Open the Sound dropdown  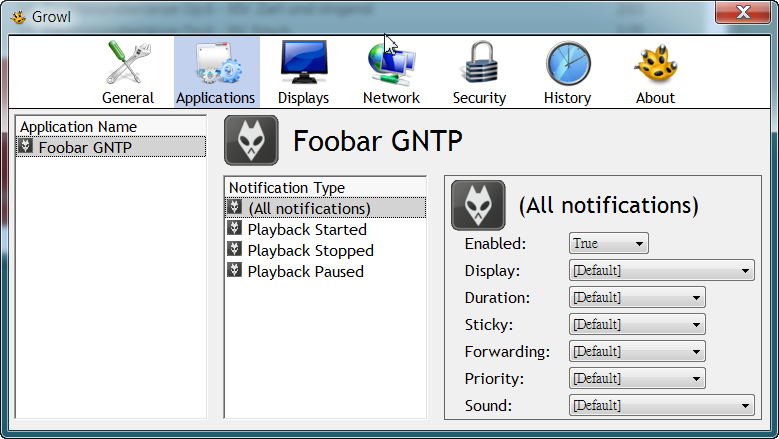coord(661,405)
